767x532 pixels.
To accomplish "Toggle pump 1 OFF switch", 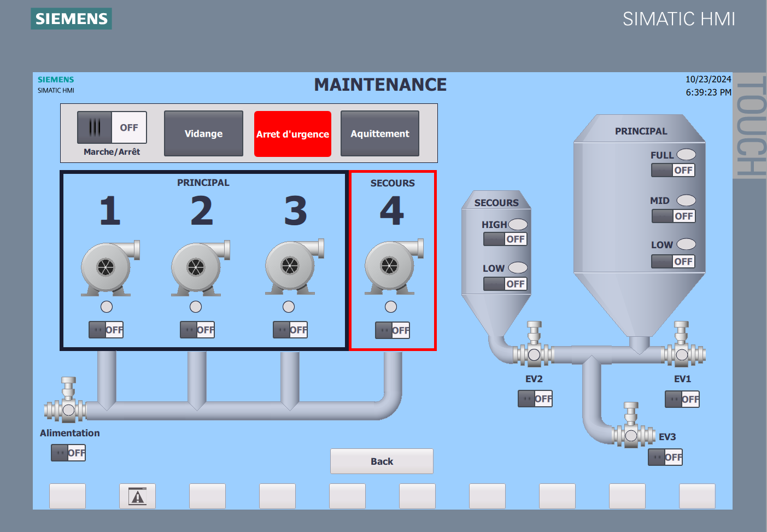I will pyautogui.click(x=106, y=330).
